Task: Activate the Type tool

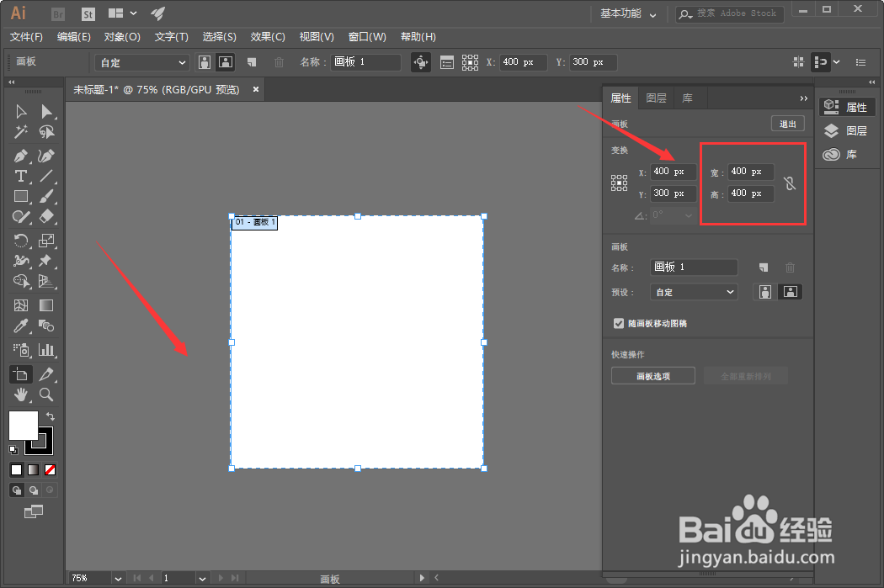Action: 21,176
